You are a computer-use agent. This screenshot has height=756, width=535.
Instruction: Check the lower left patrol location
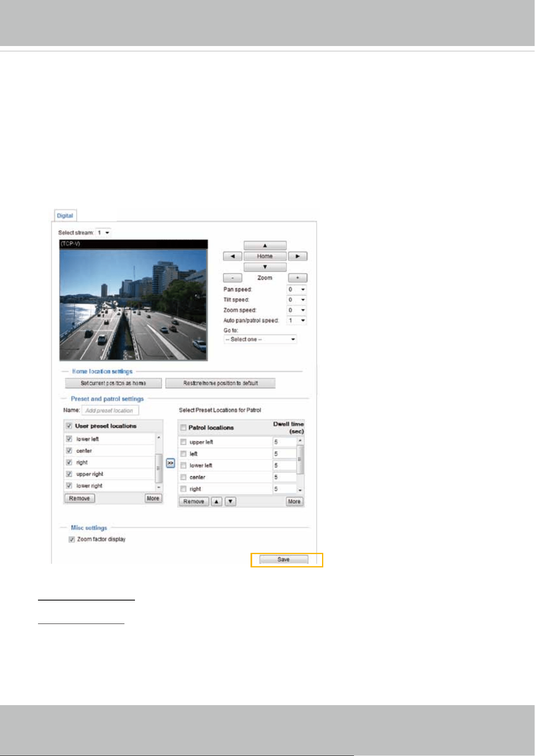183,466
